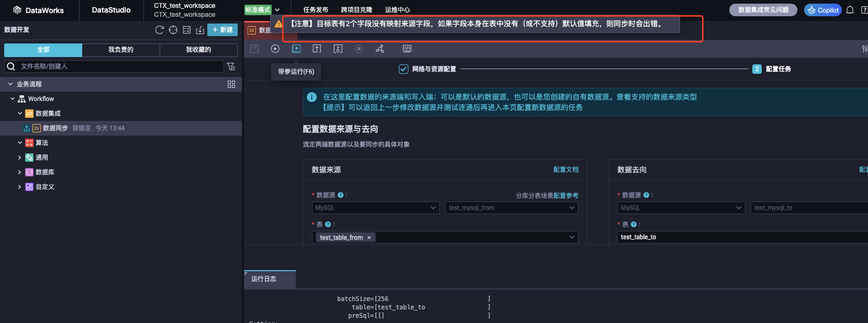The height and width of the screenshot is (323, 868).
Task: Click help icon next to source 表 label
Action: (328, 225)
